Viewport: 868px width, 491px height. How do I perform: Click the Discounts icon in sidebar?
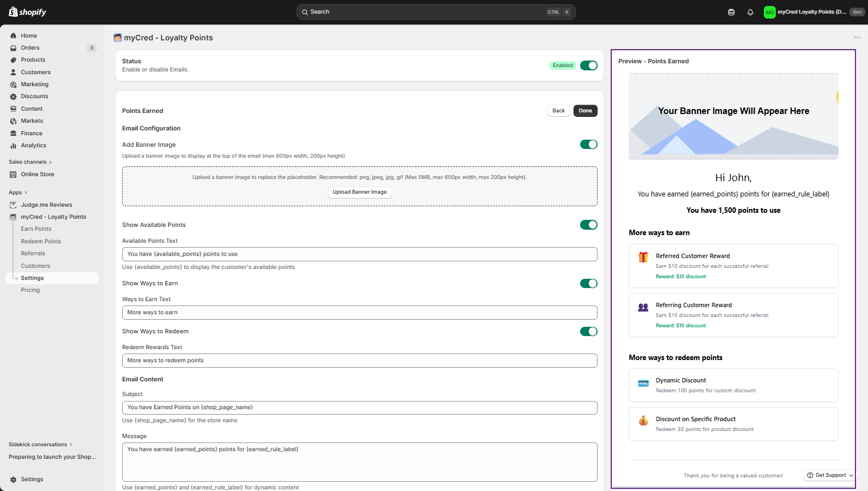click(x=14, y=97)
